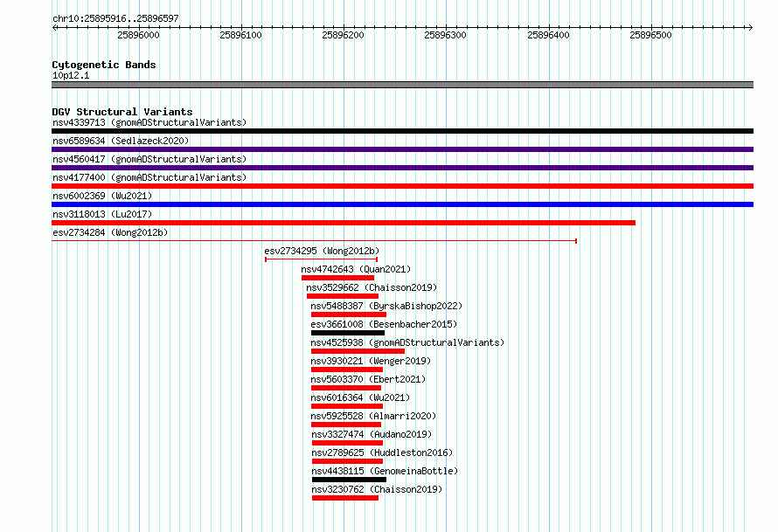
Task: Click the red nsv3118013 variant bar
Action: [x=344, y=223]
